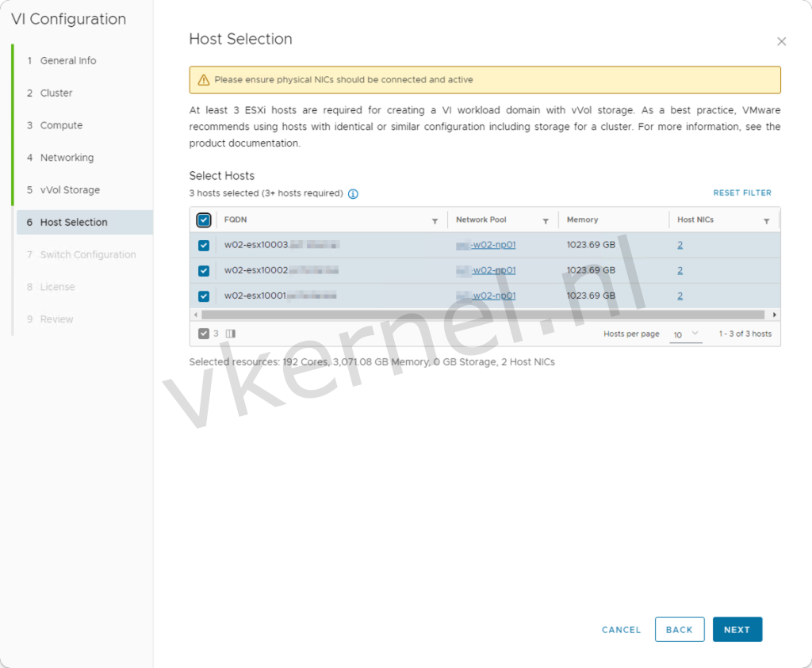Toggle the select-all hosts checkbox
The image size is (812, 668).
(x=204, y=219)
